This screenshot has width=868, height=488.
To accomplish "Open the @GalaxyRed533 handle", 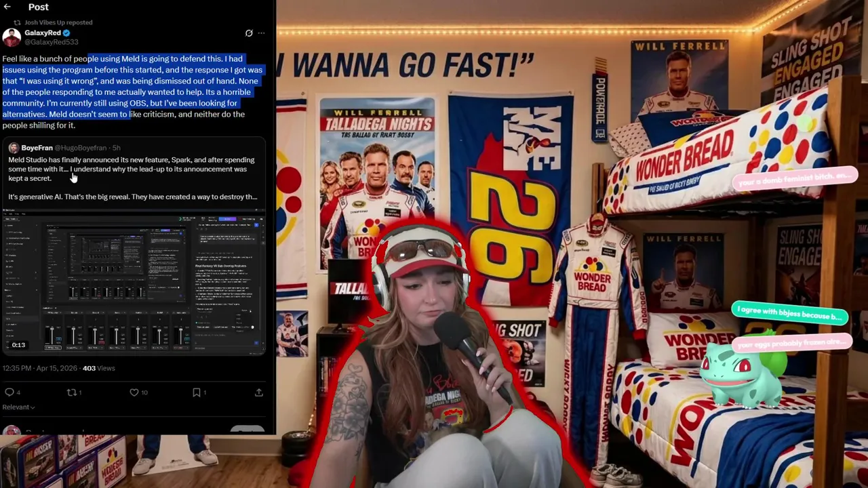I will 52,42.
